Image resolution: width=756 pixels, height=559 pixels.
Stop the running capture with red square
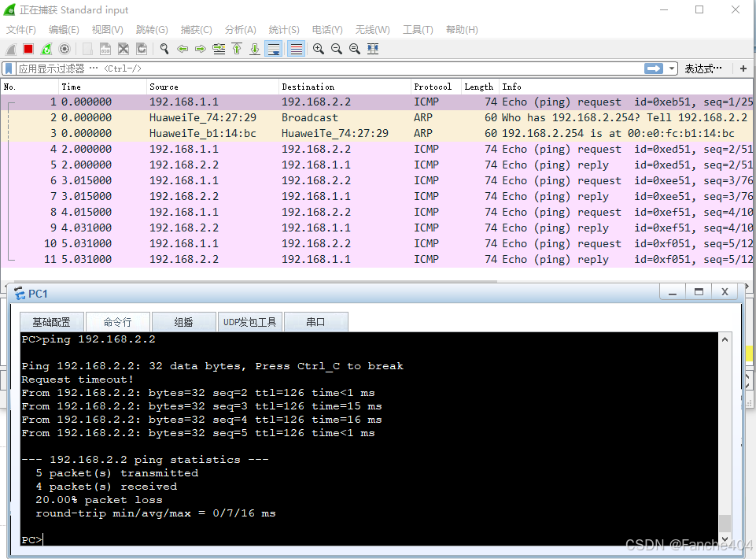28,49
